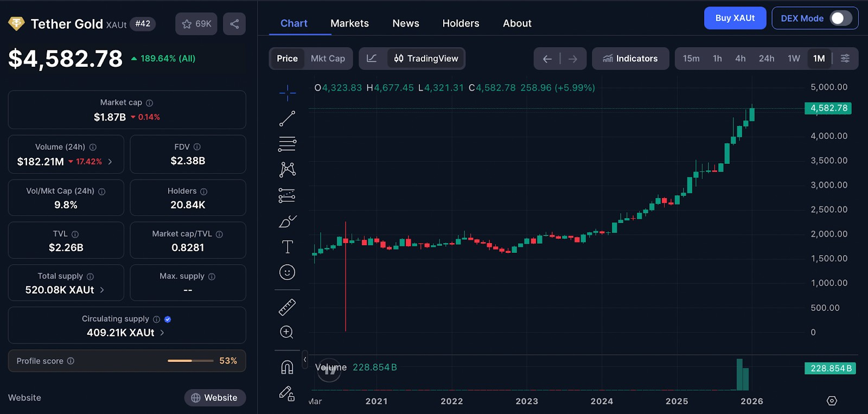Open chart settings sliders icon
This screenshot has height=414, width=868.
(x=845, y=59)
